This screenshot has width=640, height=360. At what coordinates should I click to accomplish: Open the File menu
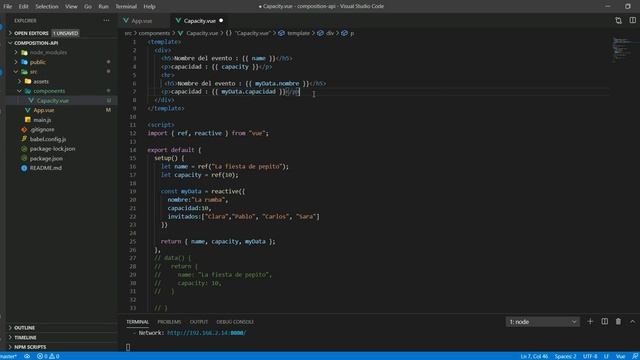coord(7,7)
